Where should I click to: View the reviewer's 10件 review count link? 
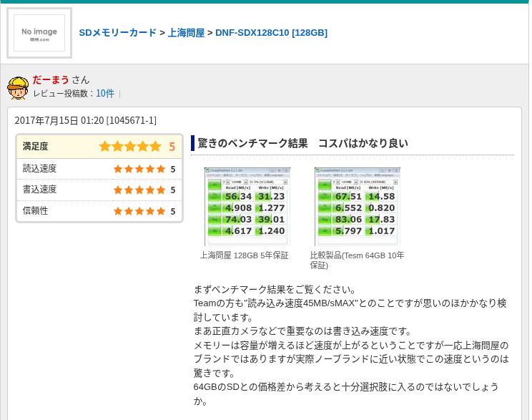point(105,93)
